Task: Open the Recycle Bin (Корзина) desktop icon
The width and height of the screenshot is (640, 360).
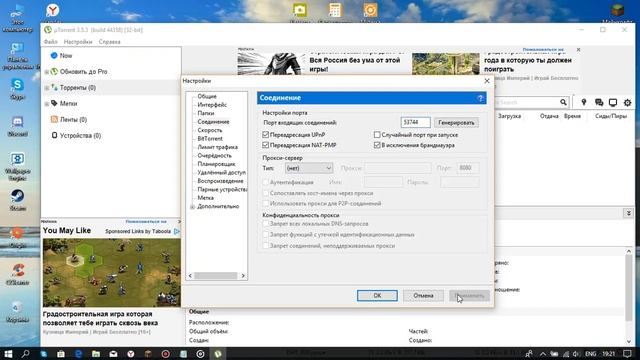Action: tap(17, 311)
